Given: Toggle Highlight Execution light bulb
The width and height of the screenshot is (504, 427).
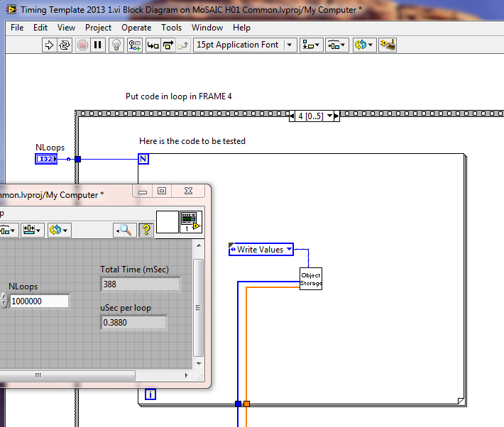Looking at the screenshot, I should 116,45.
